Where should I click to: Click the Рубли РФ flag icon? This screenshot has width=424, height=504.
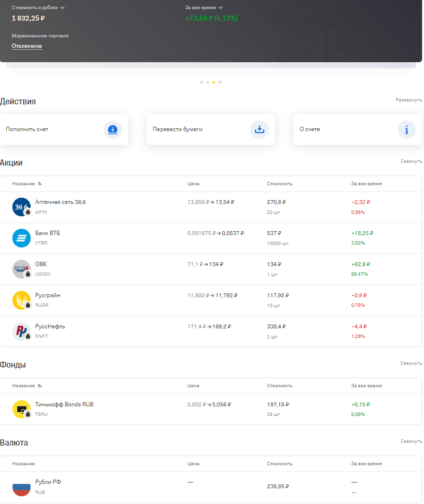pyautogui.click(x=22, y=487)
